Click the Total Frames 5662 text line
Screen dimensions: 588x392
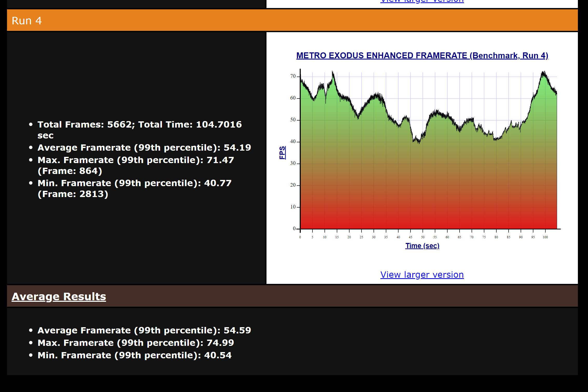click(x=140, y=124)
